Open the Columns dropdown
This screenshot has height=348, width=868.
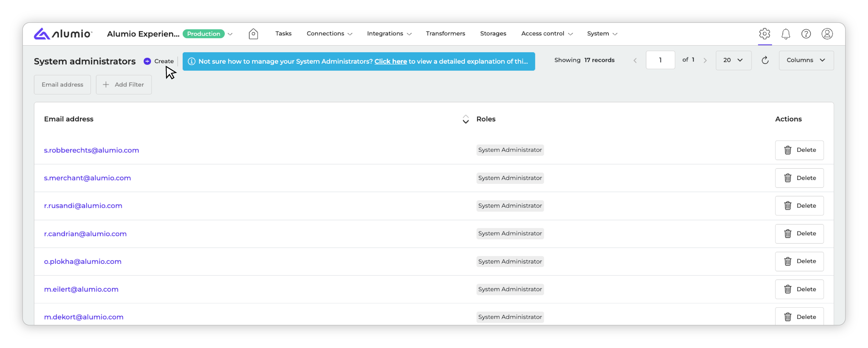point(806,60)
